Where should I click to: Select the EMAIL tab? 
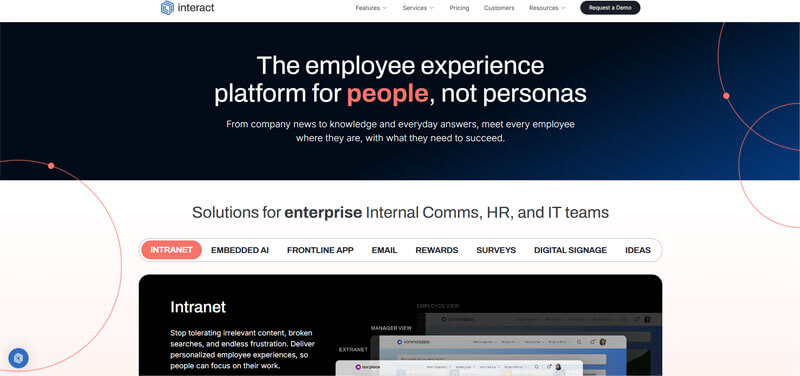pos(384,250)
